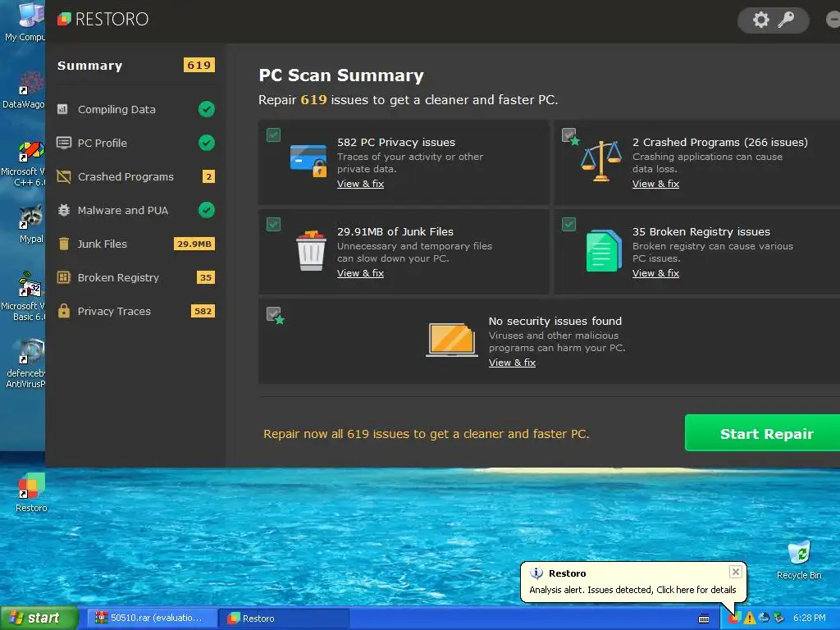Close the Restoro notification balloon

coord(736,572)
